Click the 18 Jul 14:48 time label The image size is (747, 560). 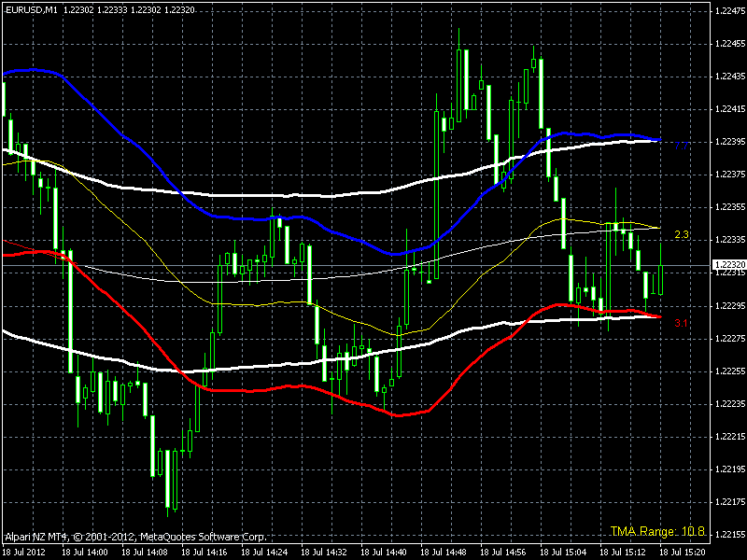click(444, 553)
